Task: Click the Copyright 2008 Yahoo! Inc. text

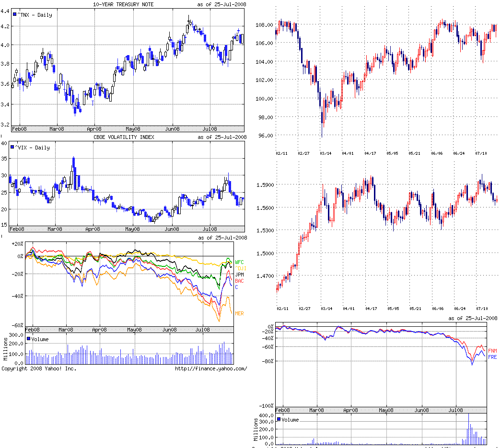Action: pos(39,368)
